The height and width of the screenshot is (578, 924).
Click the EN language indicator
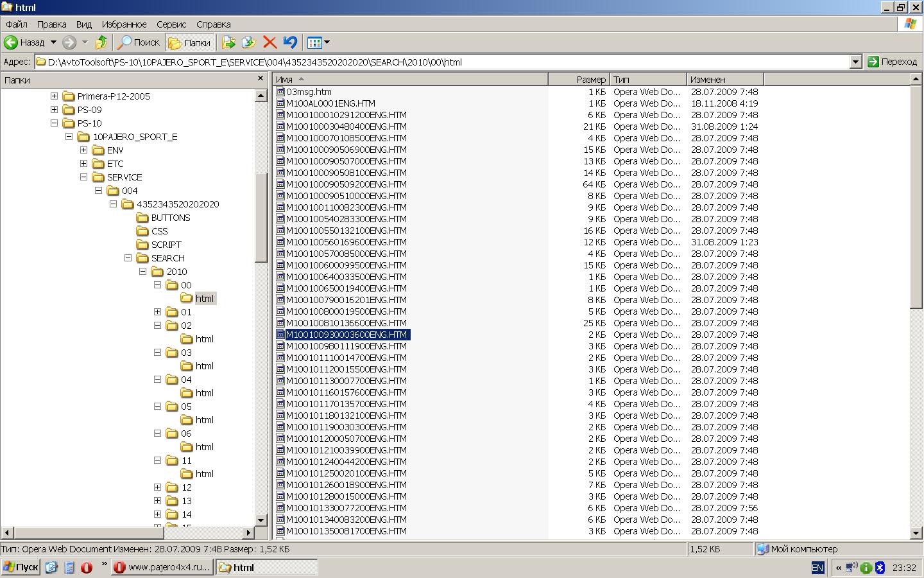(817, 567)
